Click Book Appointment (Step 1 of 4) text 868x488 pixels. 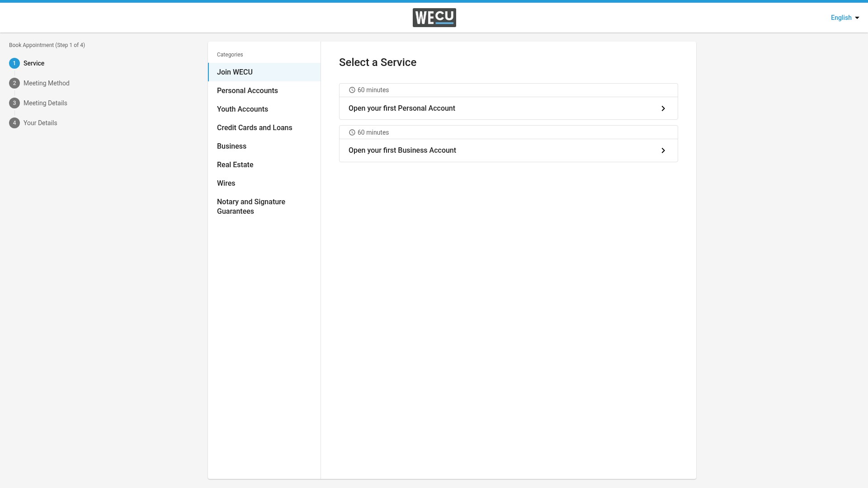pos(47,45)
